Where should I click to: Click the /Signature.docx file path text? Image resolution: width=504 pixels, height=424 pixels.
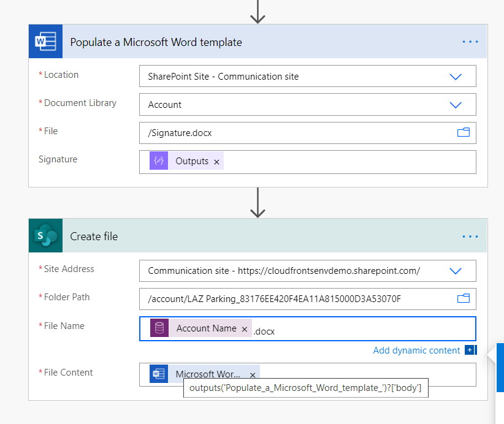[x=180, y=133]
